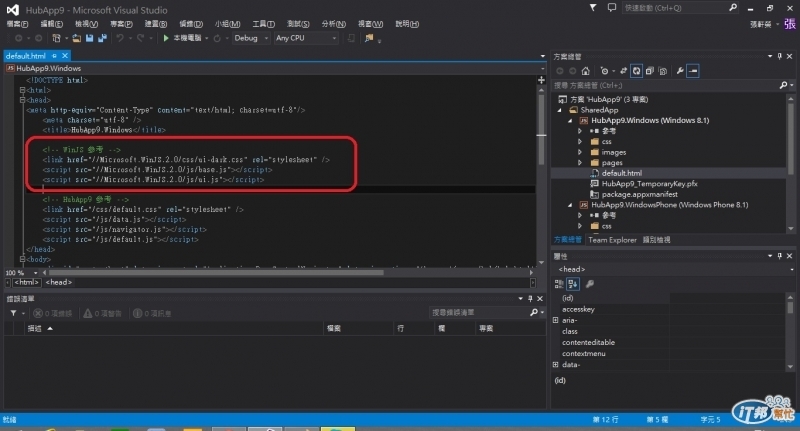Click the Refresh Windows app toolbar icon
Viewport: 800px width, 431px height.
[217, 38]
